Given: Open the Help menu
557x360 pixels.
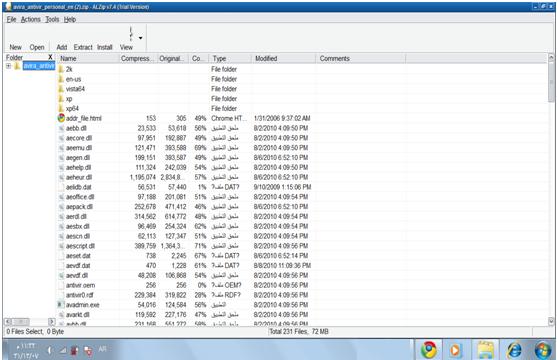Looking at the screenshot, I should pos(70,20).
